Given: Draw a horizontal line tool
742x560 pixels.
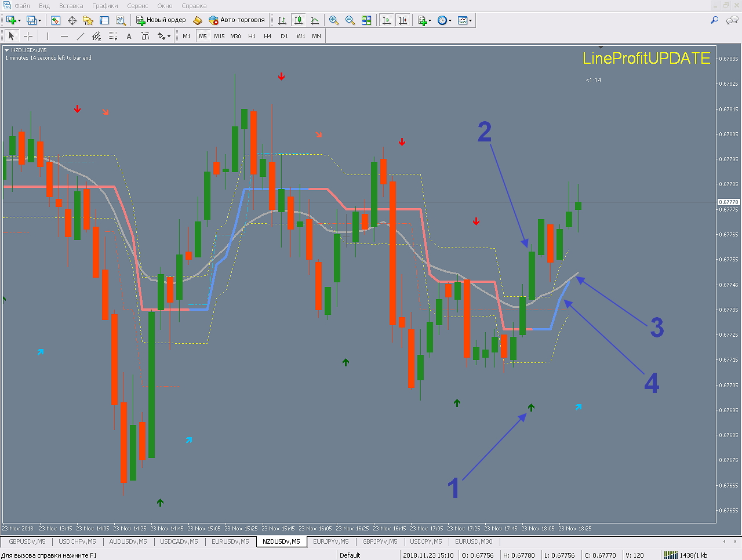Looking at the screenshot, I should click(64, 36).
